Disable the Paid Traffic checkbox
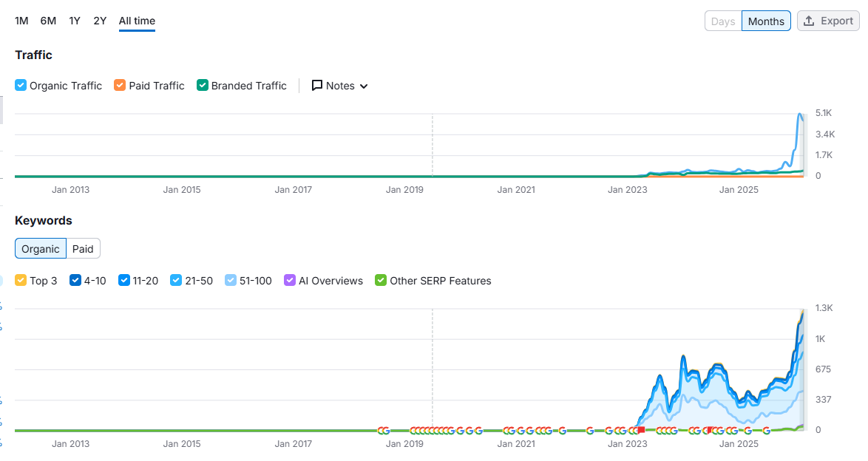This screenshot has width=868, height=461. (119, 86)
